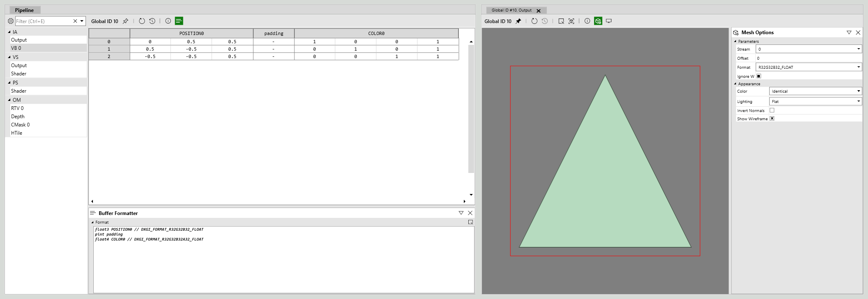
Task: Open the Stream dropdown
Action: (809, 49)
